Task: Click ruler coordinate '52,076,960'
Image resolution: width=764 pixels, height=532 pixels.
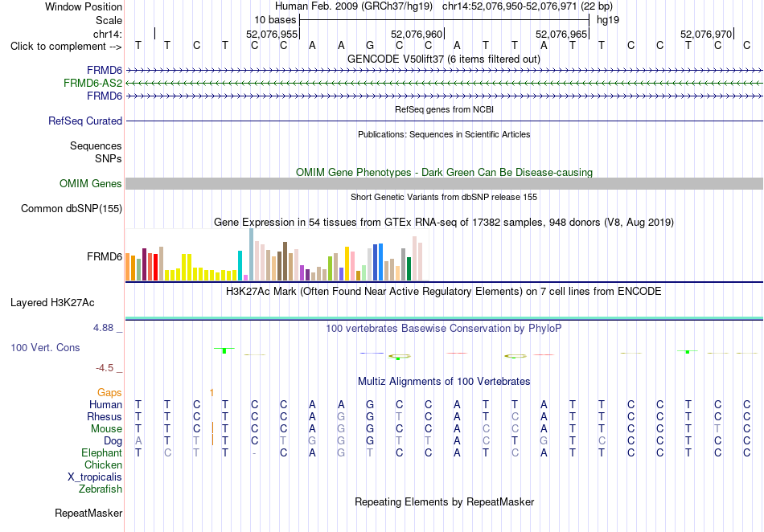Action: [x=416, y=34]
